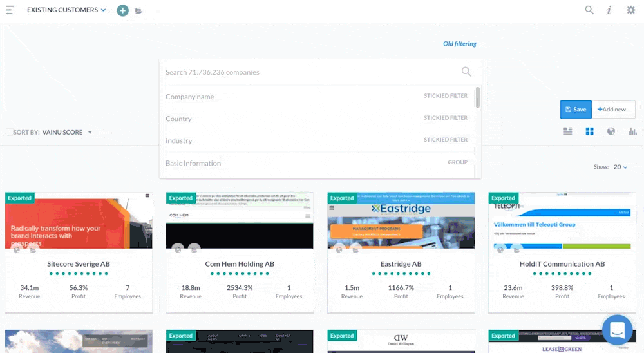Click the Exported badge on Sitecore Sverige card
Screen dimensions: 644x353
coord(20,198)
